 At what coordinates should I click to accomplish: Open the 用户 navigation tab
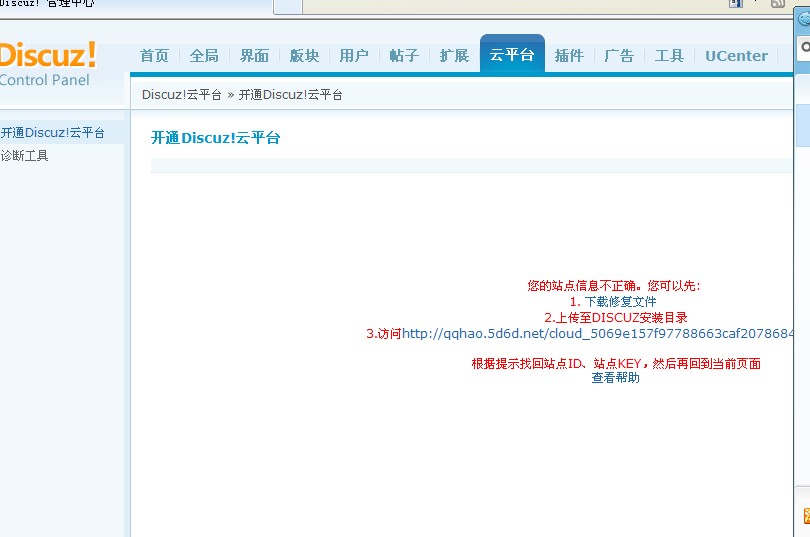pos(354,55)
